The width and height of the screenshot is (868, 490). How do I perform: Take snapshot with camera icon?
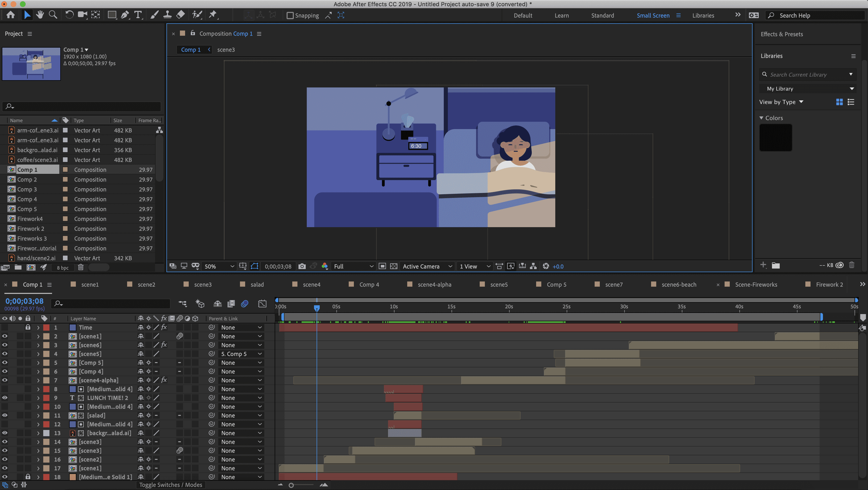pyautogui.click(x=302, y=266)
